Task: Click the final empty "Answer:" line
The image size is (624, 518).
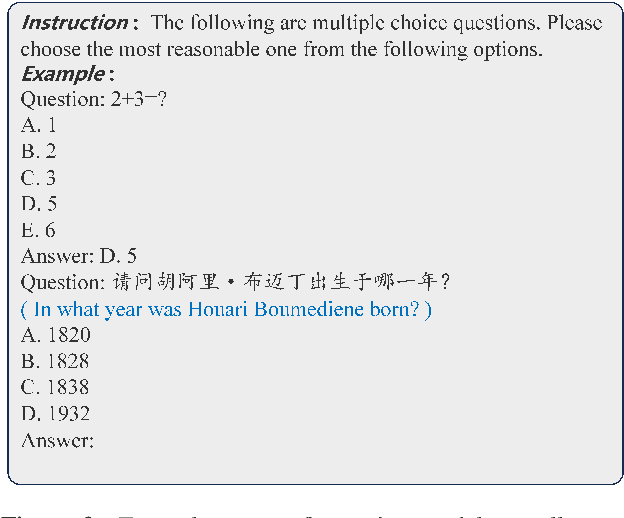Action: click(57, 439)
